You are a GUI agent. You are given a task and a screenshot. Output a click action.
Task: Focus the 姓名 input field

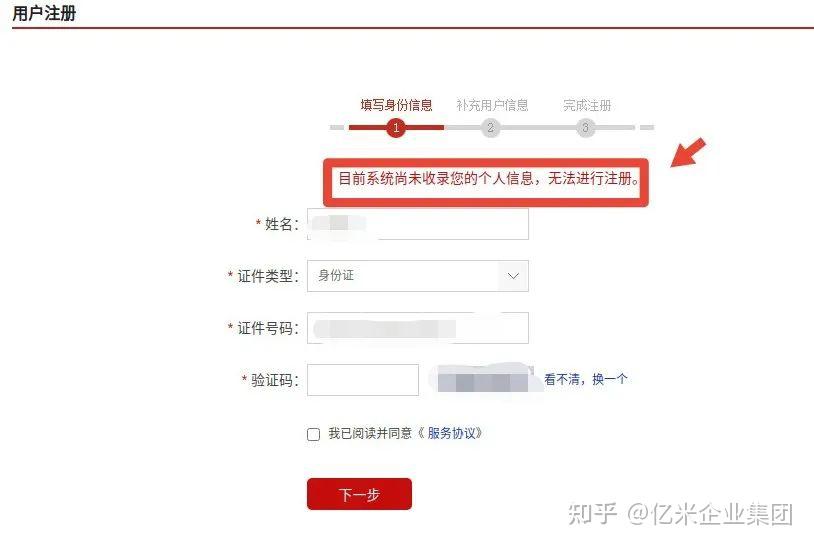tap(417, 224)
